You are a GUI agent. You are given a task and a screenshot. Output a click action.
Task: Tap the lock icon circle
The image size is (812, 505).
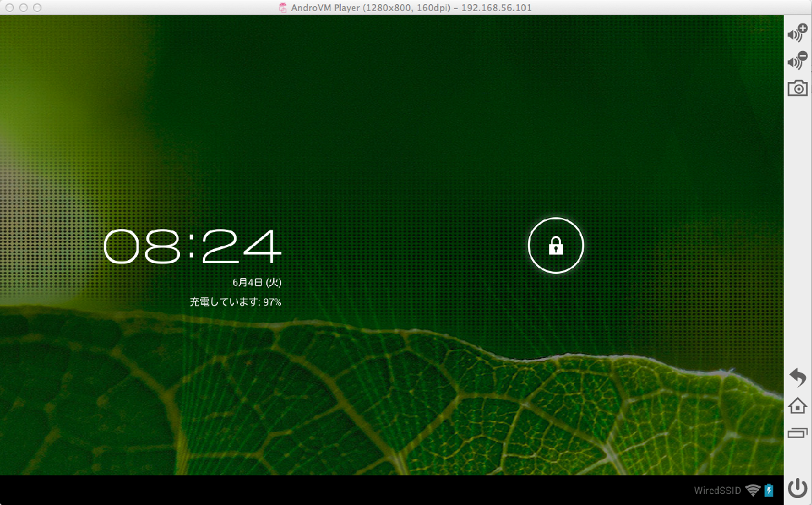(555, 246)
